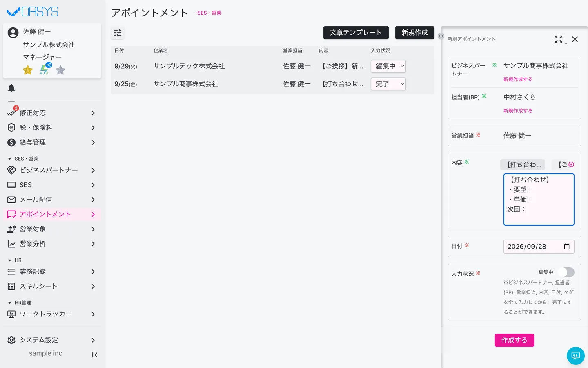This screenshot has height=368, width=588.
Task: Open the ビジネスパートナー menu item
Action: (x=52, y=170)
